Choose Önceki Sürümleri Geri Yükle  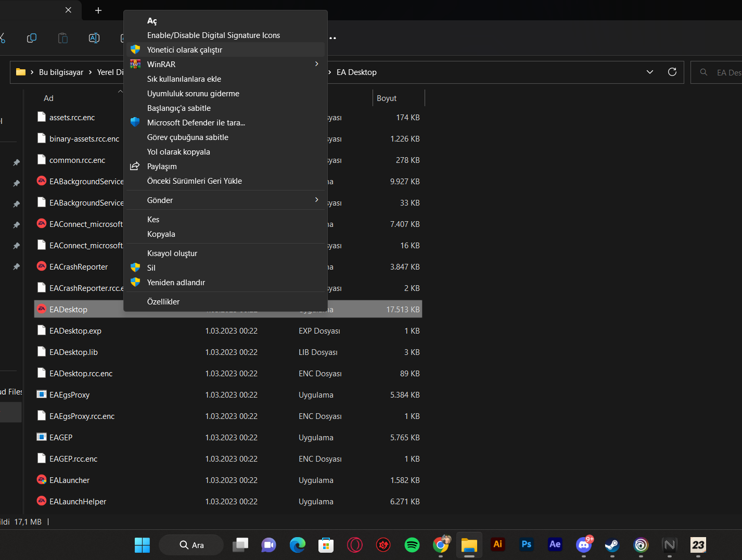click(x=225, y=181)
